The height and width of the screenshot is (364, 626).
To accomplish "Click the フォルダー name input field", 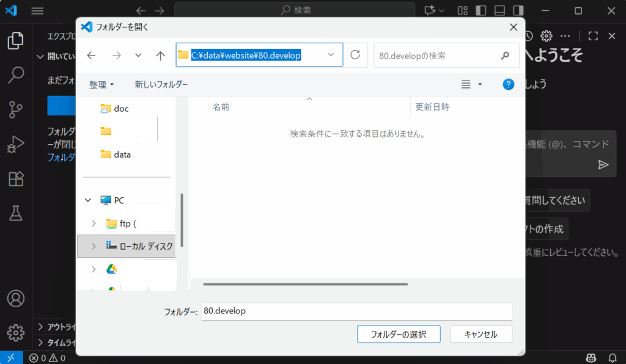I will 356,311.
